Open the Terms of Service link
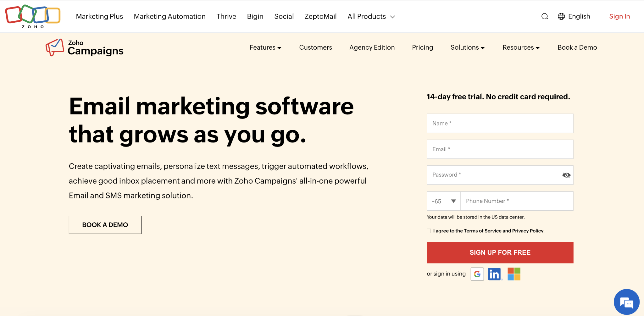 click(483, 231)
